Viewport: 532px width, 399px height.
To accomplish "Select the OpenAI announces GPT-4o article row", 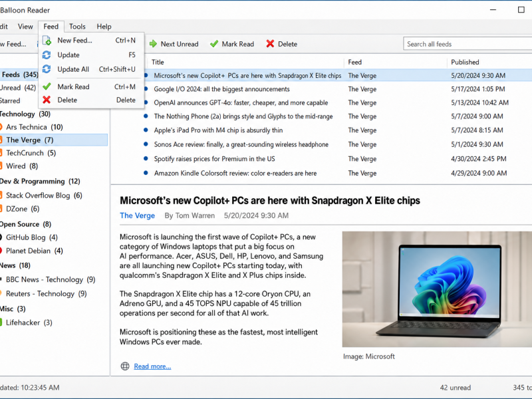I will [x=321, y=102].
